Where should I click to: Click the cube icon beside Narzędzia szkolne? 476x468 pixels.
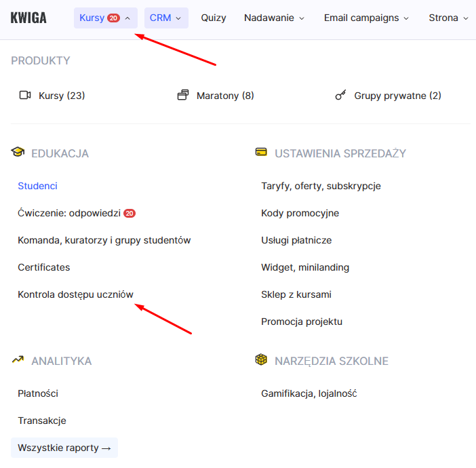point(261,360)
